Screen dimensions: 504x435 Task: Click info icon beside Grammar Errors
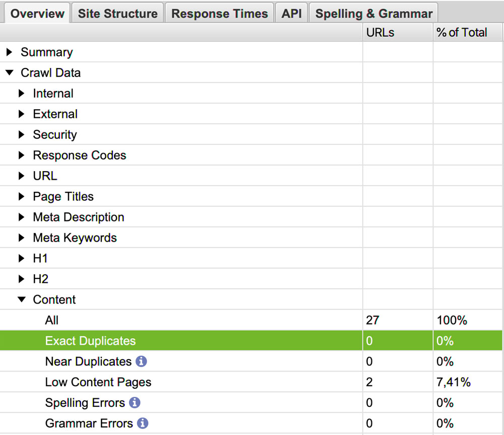[143, 423]
